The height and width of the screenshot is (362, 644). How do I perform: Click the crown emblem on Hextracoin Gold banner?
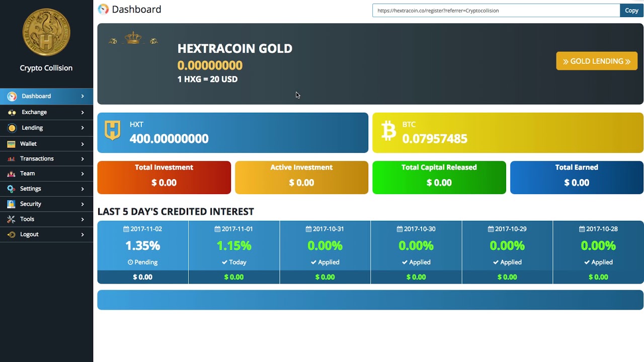133,38
